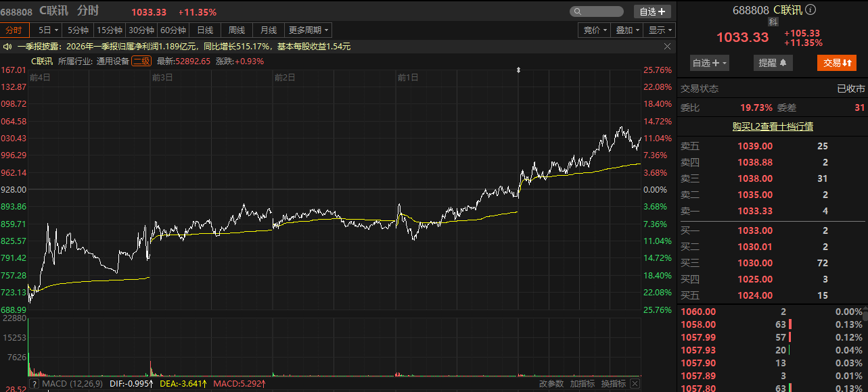868x392 pixels.
Task: Switch to the 月线 monthly chart tab
Action: point(269,30)
